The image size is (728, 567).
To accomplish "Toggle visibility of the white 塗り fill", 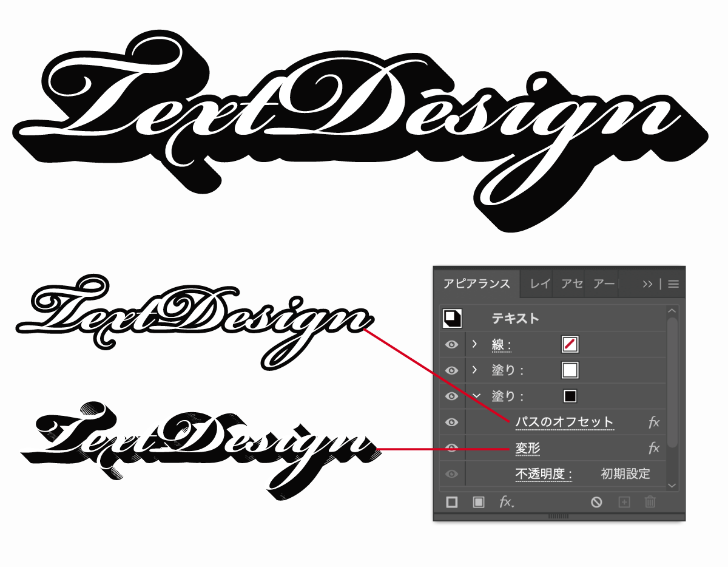I will pyautogui.click(x=452, y=370).
